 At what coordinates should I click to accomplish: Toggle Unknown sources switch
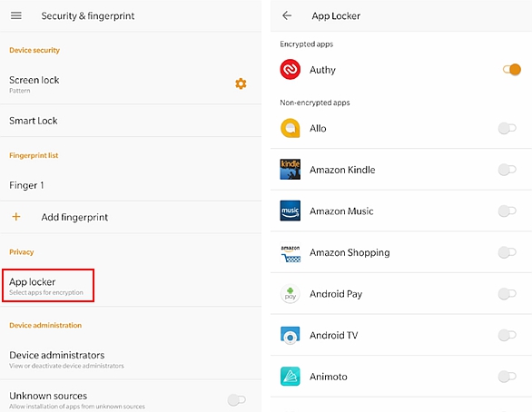(x=237, y=400)
